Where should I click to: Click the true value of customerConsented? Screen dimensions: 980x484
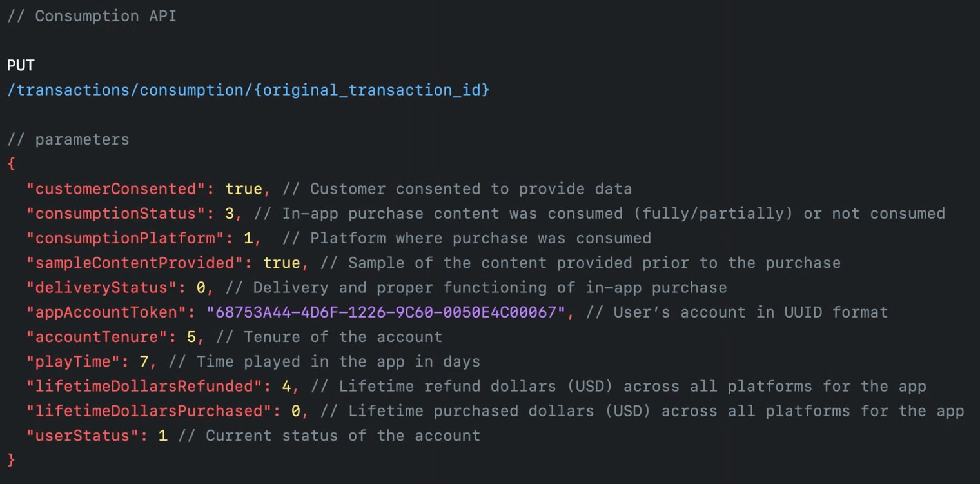[244, 189]
